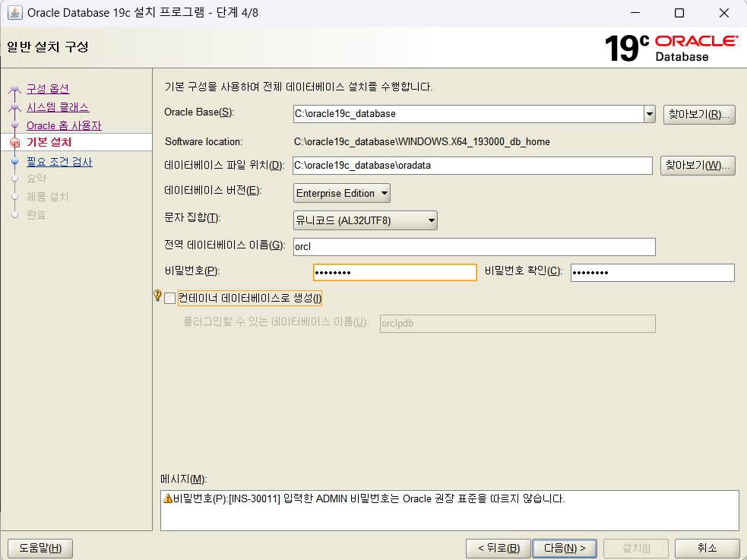The image size is (747, 560).
Task: Click the warning icon in the message box
Action: click(168, 498)
